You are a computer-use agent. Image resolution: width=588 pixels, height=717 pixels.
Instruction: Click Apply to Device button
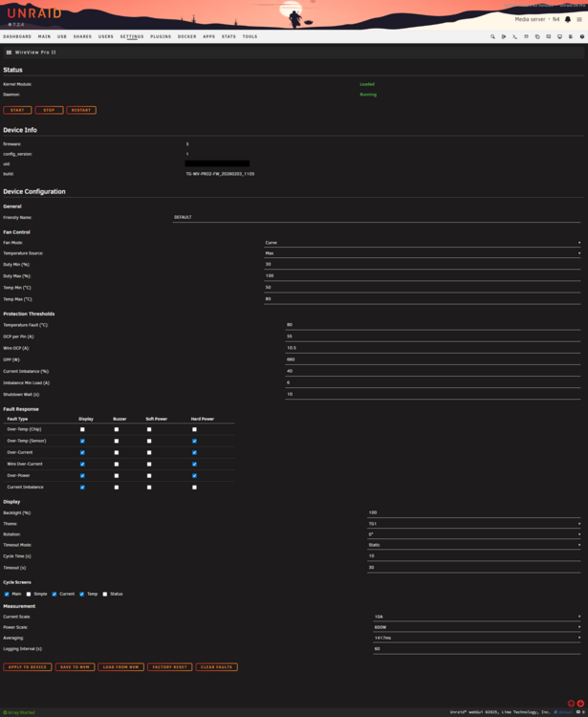[28, 667]
